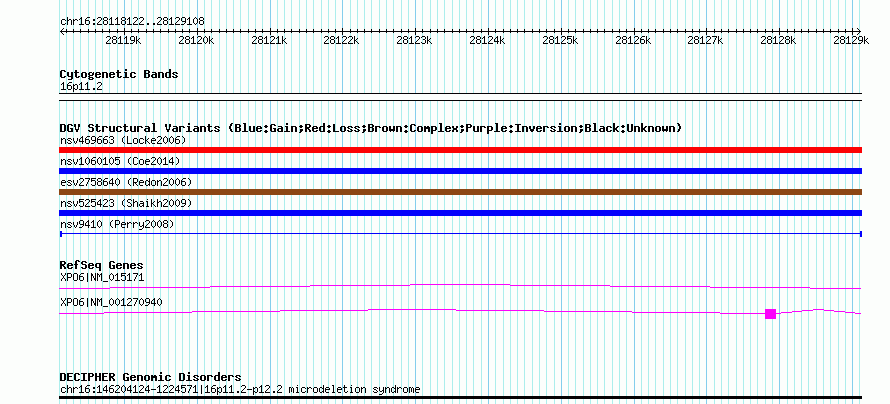Click the 28128k ruler tick label
The width and height of the screenshot is (890, 404).
(x=778, y=40)
